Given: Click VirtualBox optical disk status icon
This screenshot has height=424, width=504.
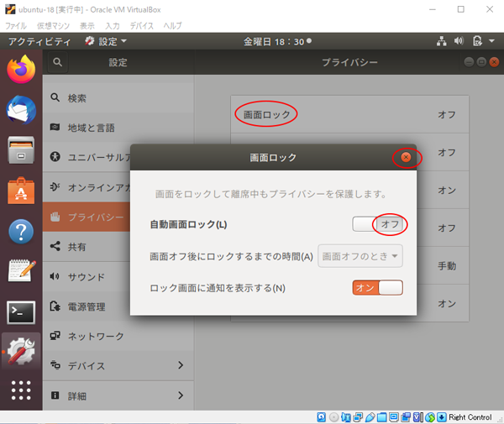Looking at the screenshot, I should coord(334,417).
